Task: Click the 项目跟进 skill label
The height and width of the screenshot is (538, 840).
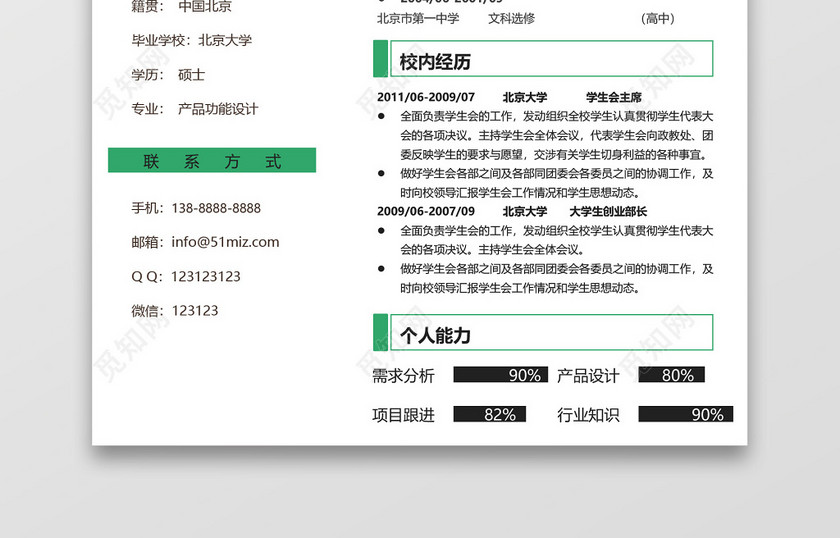Action: 403,415
